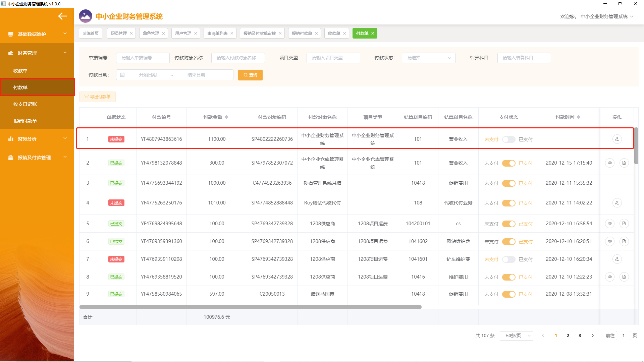The height and width of the screenshot is (362, 644).
Task: Open 收支日记账 sidebar menu item
Action: click(x=25, y=104)
